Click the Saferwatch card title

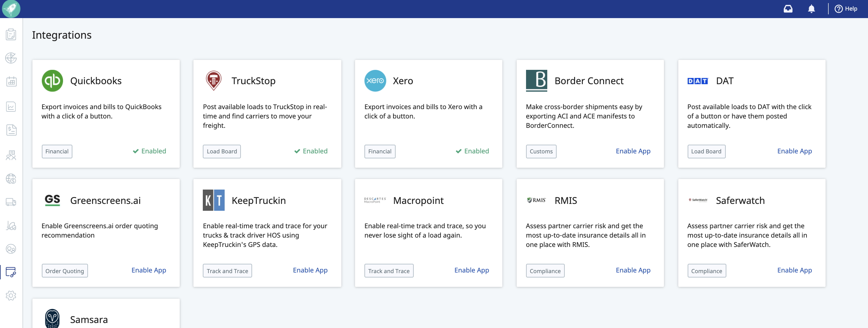point(740,200)
